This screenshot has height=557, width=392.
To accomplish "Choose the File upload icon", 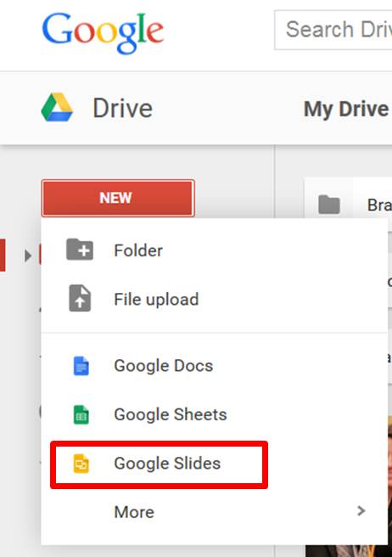I will coord(80,298).
